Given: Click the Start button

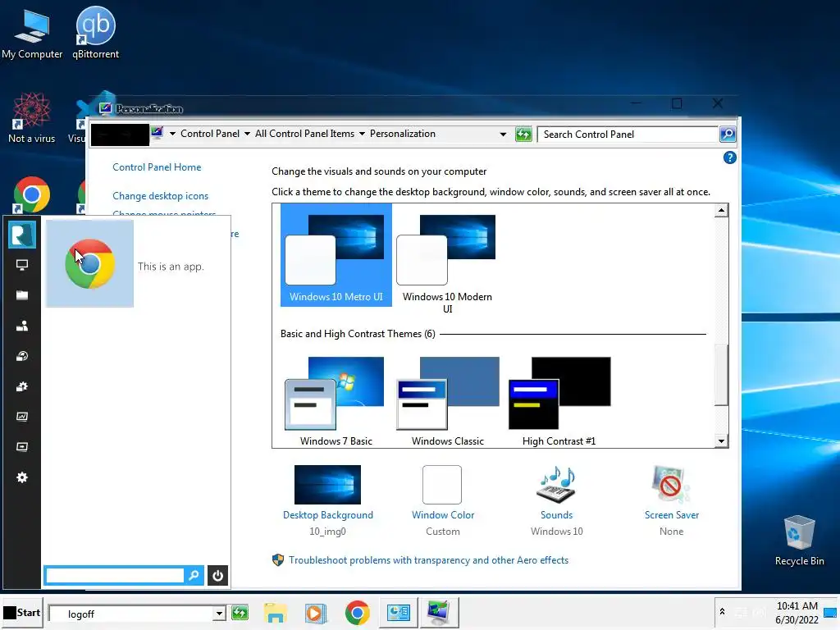Looking at the screenshot, I should [x=22, y=613].
